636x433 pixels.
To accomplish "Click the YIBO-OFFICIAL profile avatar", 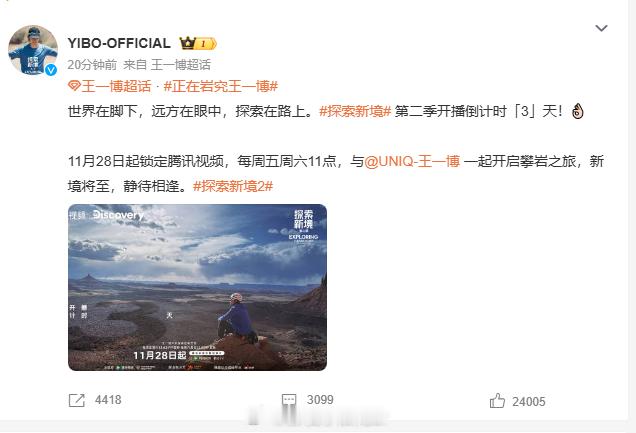I will pyautogui.click(x=33, y=50).
